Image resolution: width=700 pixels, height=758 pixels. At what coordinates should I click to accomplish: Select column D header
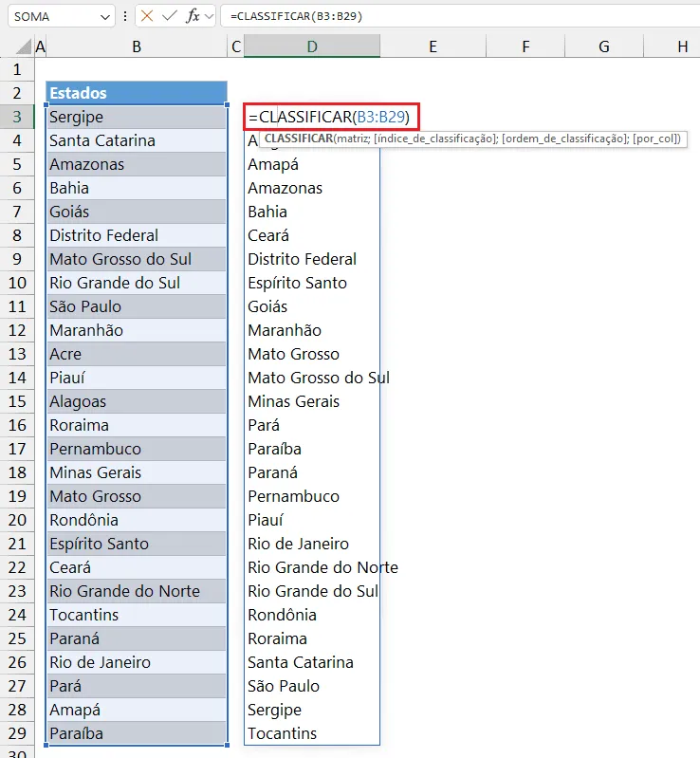[312, 46]
